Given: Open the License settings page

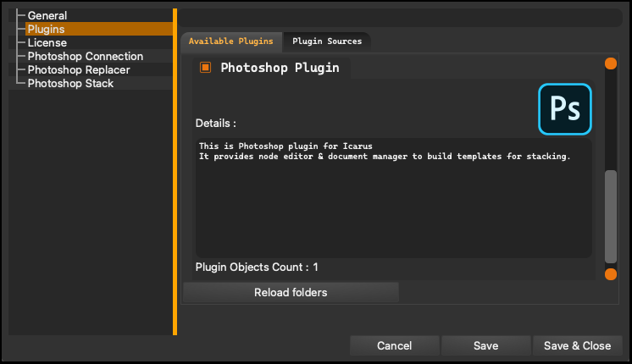Looking at the screenshot, I should [47, 42].
